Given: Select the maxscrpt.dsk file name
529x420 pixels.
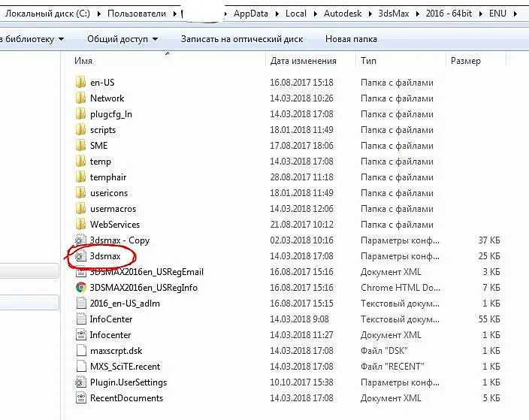Looking at the screenshot, I should [x=116, y=351].
